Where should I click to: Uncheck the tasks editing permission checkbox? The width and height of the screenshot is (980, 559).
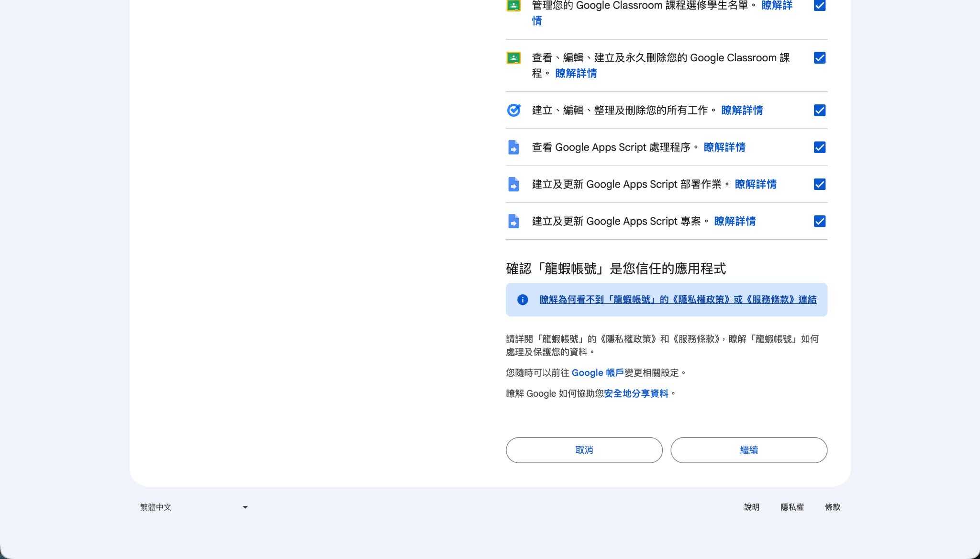click(x=819, y=111)
